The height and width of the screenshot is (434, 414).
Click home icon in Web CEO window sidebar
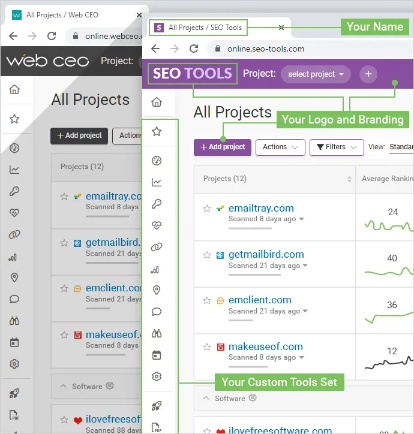coord(14,89)
